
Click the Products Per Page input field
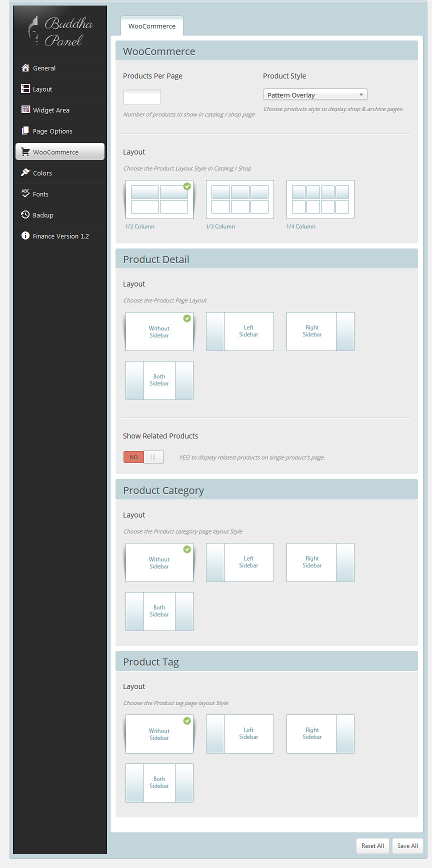tap(142, 97)
